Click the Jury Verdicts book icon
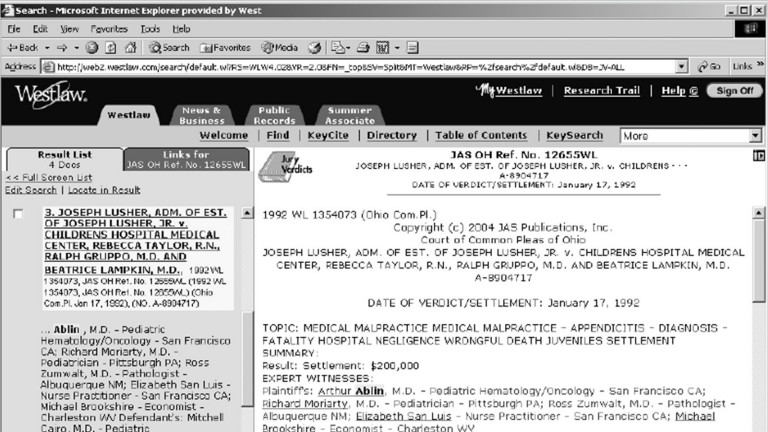The width and height of the screenshot is (768, 432). 271,168
